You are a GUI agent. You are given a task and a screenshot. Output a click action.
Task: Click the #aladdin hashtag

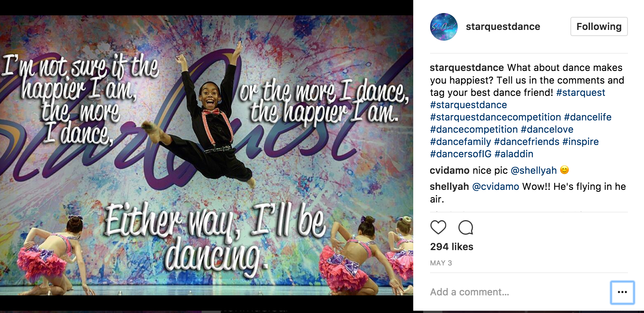point(514,154)
